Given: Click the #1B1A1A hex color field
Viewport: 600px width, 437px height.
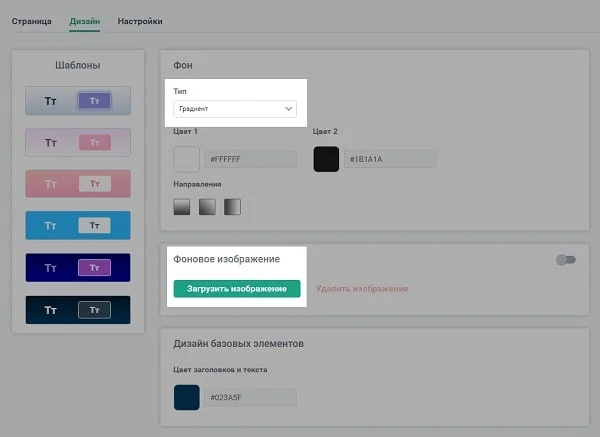Looking at the screenshot, I should pos(390,159).
